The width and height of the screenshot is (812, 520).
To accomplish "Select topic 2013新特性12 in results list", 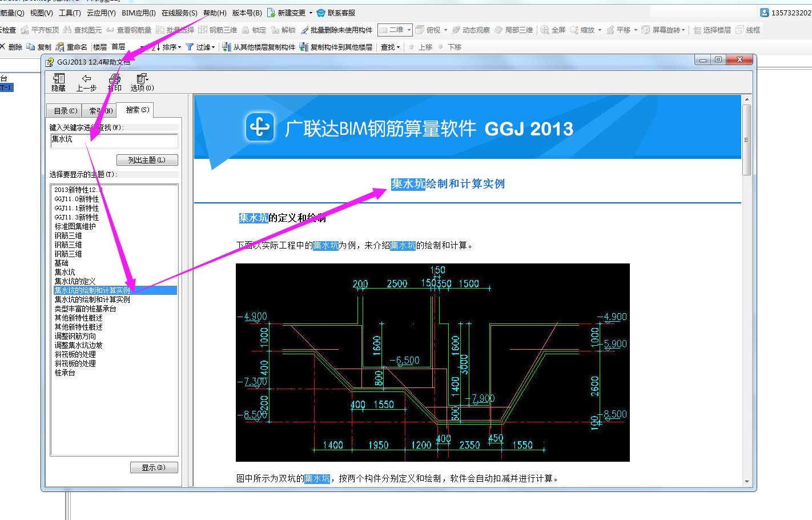I will pyautogui.click(x=78, y=190).
